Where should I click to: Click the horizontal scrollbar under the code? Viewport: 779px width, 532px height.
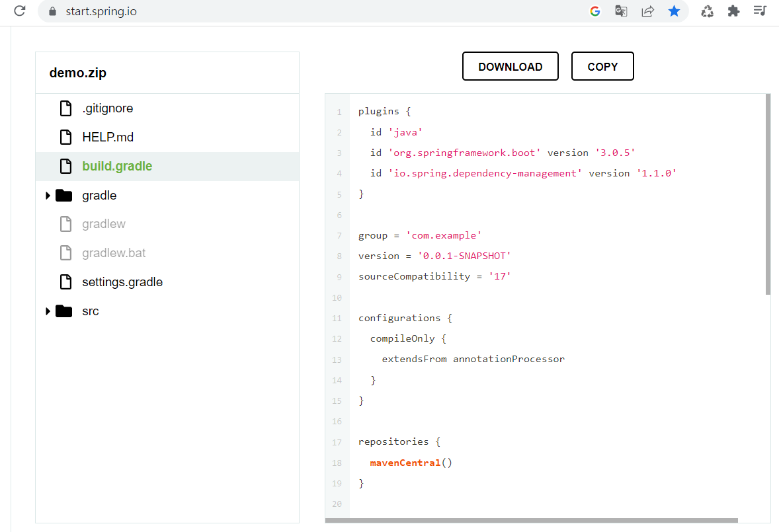coord(532,521)
